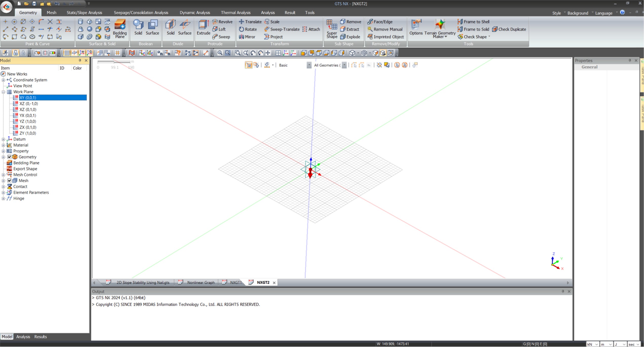The image size is (644, 347).
Task: Switch to Nonlinear Graph document tab
Action: (x=201, y=282)
